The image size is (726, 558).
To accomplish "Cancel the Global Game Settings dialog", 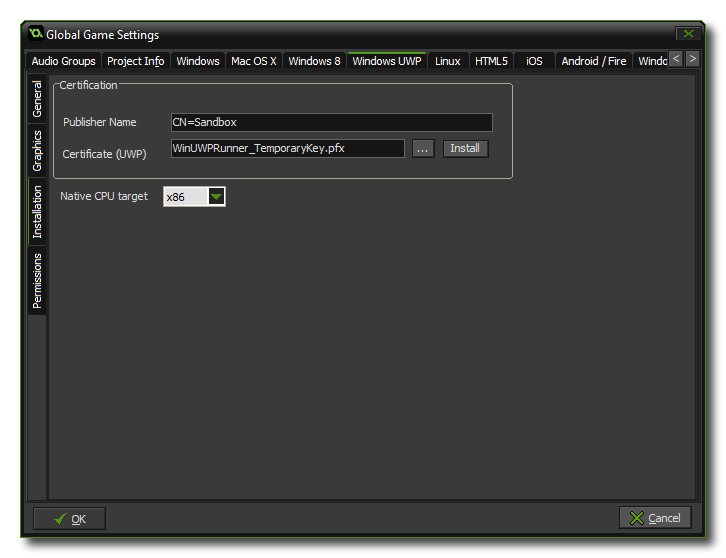I will point(655,518).
